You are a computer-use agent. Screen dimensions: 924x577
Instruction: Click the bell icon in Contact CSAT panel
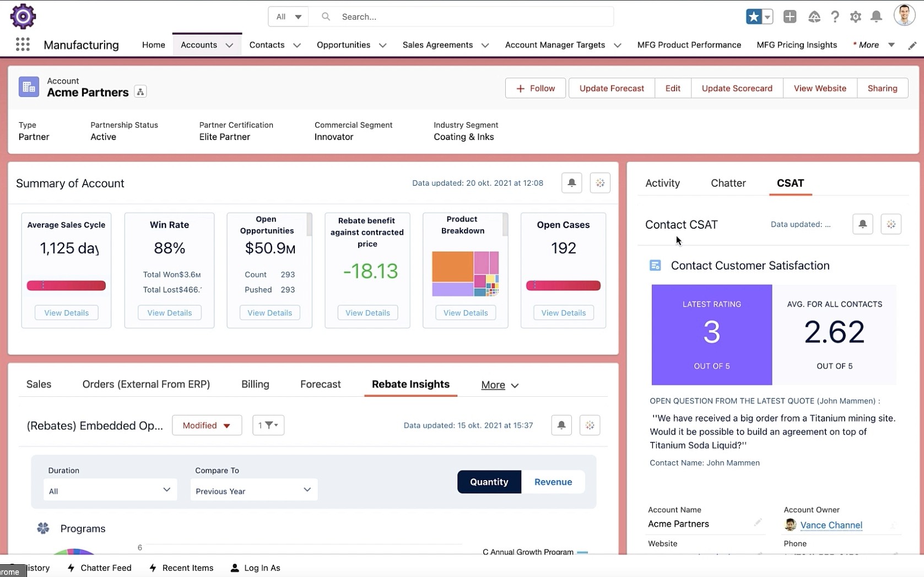tap(862, 224)
